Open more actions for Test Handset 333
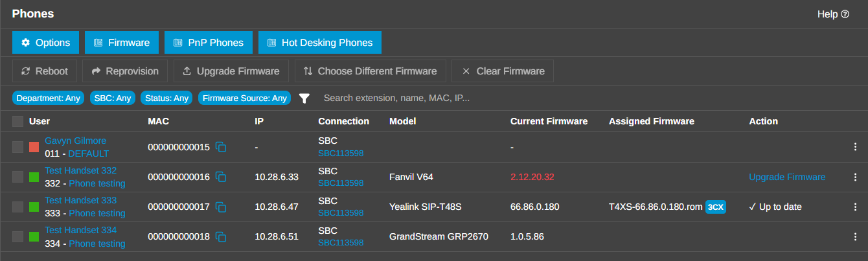Screen dimensions: 868x261 tap(855, 207)
